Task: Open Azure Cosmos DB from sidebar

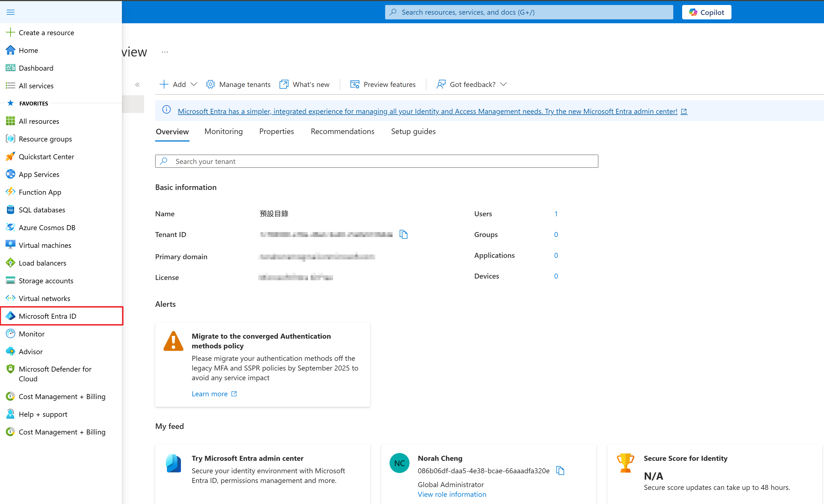Action: (x=47, y=227)
